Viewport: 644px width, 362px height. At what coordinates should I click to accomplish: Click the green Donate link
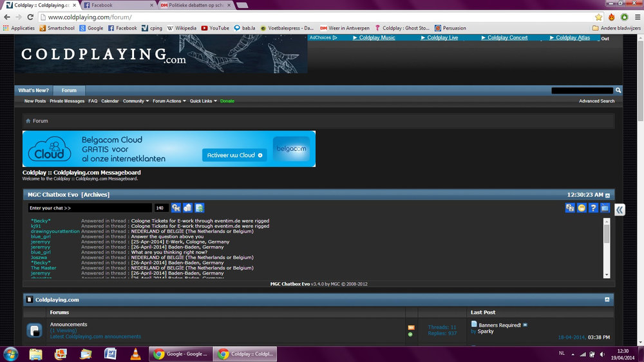click(x=227, y=101)
